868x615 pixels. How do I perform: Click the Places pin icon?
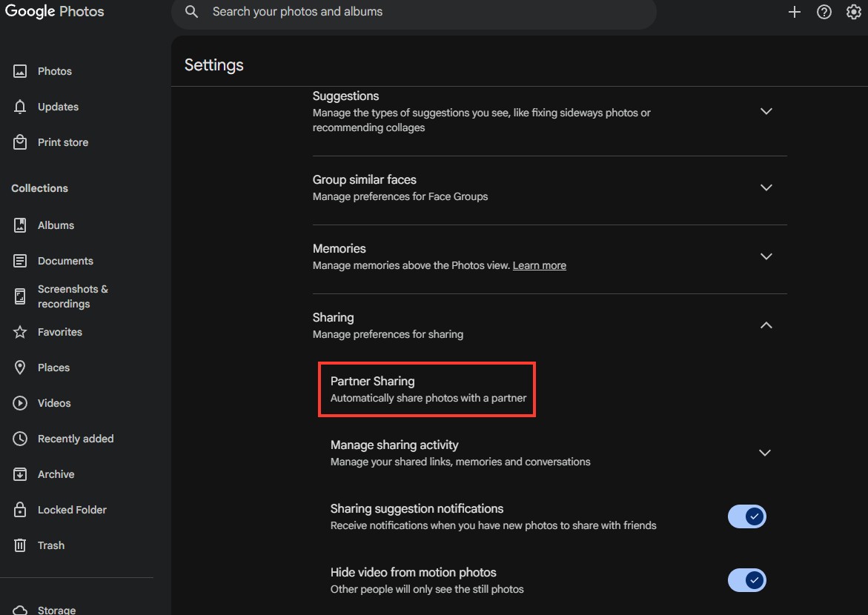coord(20,368)
